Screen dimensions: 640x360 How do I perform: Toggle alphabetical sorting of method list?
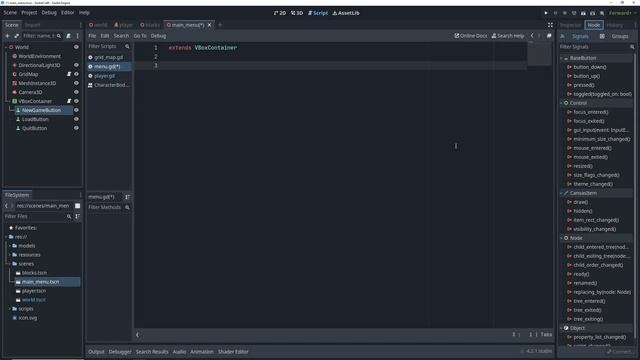[x=127, y=197]
